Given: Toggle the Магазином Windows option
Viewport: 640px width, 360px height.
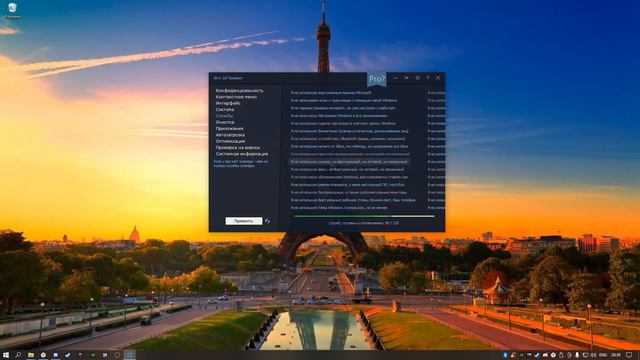Looking at the screenshot, I should 339,116.
